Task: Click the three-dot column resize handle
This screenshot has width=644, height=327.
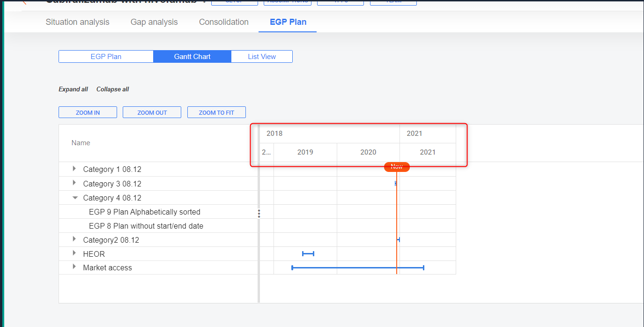Action: coord(259,214)
